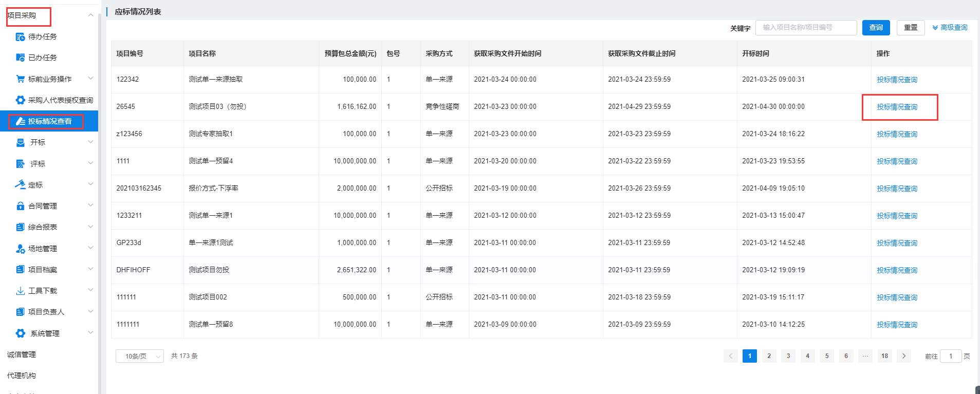This screenshot has height=394, width=980.
Task: Collapse the 项目采购 menu section
Action: pos(90,15)
